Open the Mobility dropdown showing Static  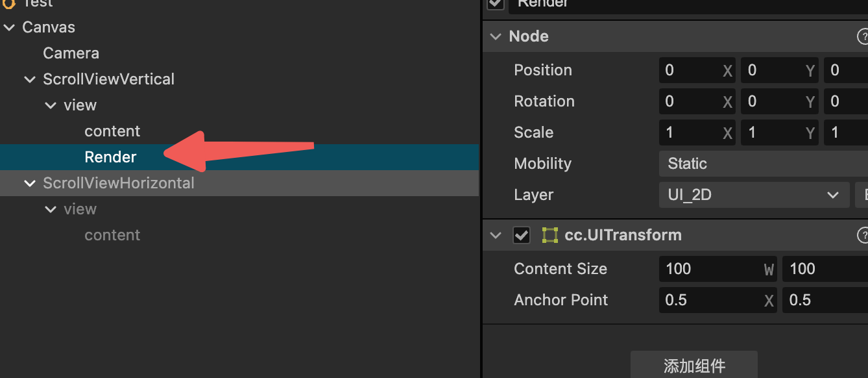[763, 164]
